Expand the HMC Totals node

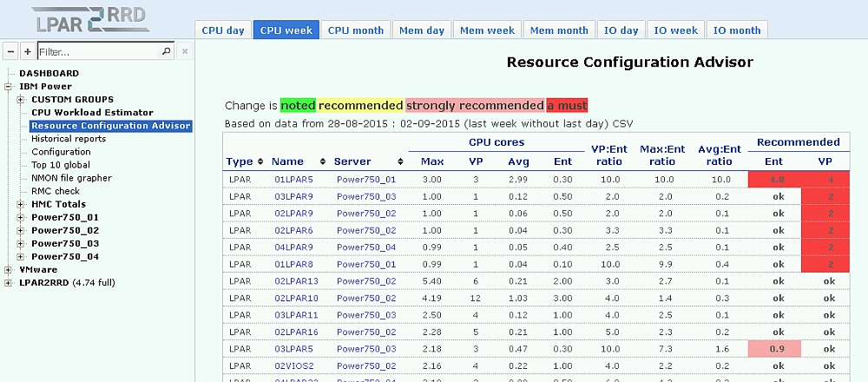tap(21, 204)
